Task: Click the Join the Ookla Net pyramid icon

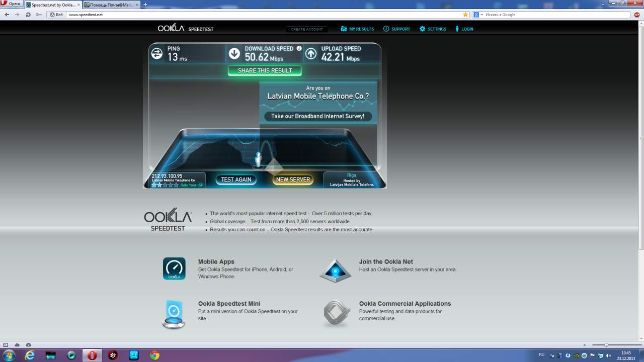Action: pos(336,270)
